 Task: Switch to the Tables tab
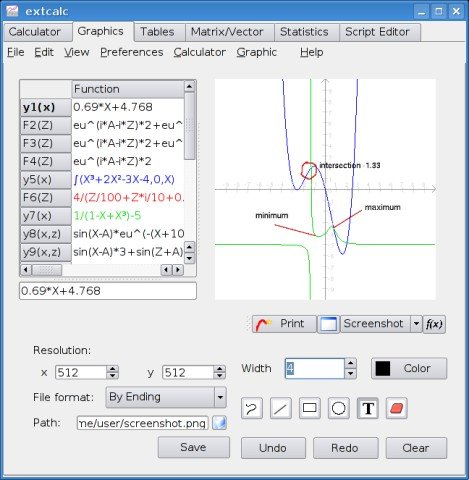[x=157, y=32]
